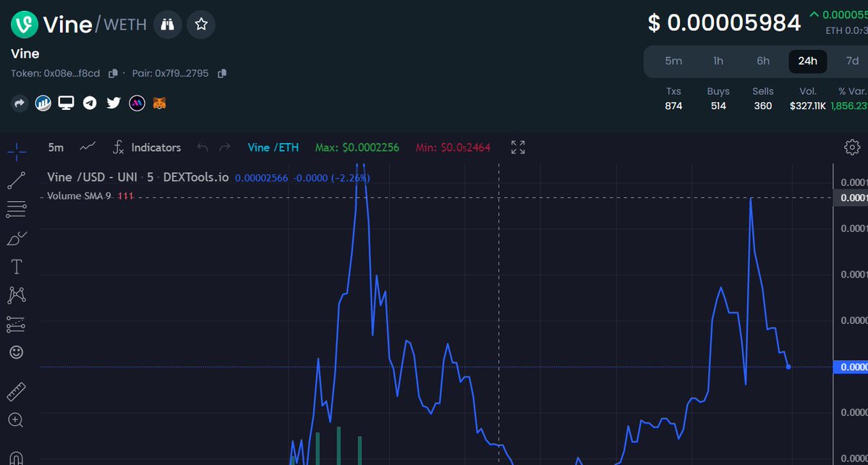
Task: Select the 7d timeframe tab
Action: pos(852,61)
